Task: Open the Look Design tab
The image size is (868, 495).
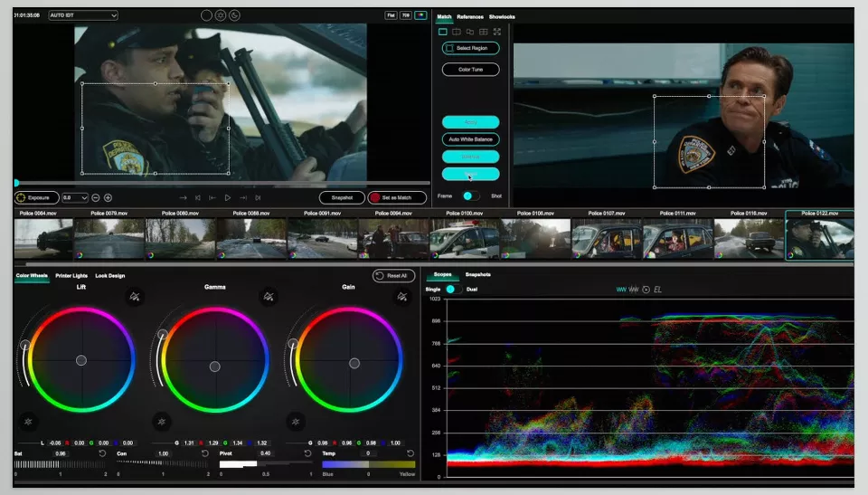Action: (110, 275)
